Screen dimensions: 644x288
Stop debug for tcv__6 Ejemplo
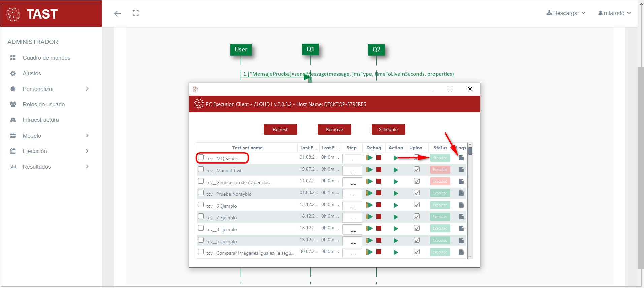point(379,205)
